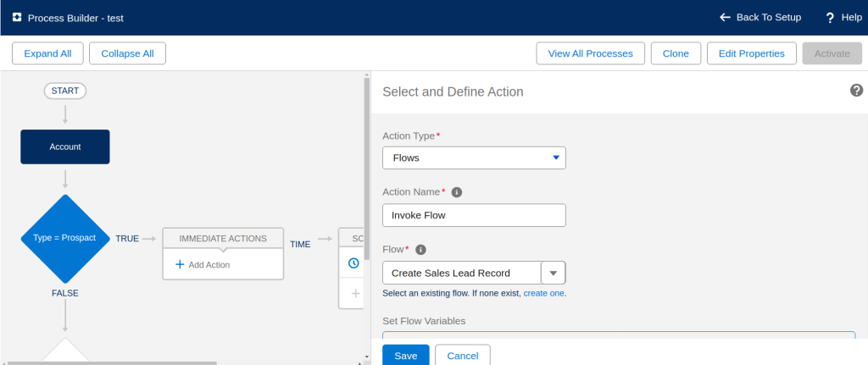Click the Back To Setup arrow icon

pos(725,18)
